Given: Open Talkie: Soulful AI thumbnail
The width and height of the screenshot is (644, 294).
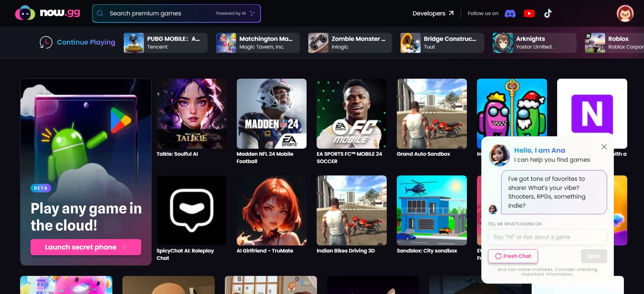Looking at the screenshot, I should [192, 114].
